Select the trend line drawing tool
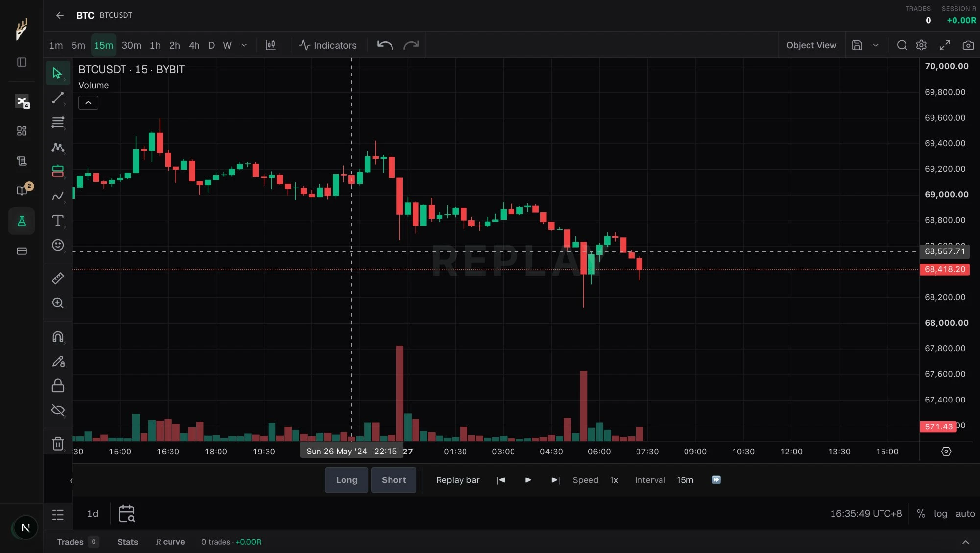Image resolution: width=980 pixels, height=553 pixels. click(58, 98)
